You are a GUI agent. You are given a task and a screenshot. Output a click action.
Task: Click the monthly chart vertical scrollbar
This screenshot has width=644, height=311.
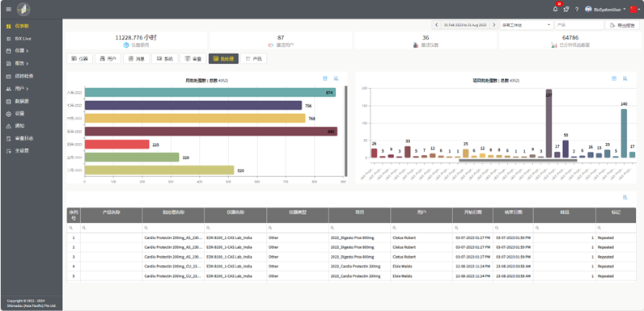pyautogui.click(x=345, y=132)
